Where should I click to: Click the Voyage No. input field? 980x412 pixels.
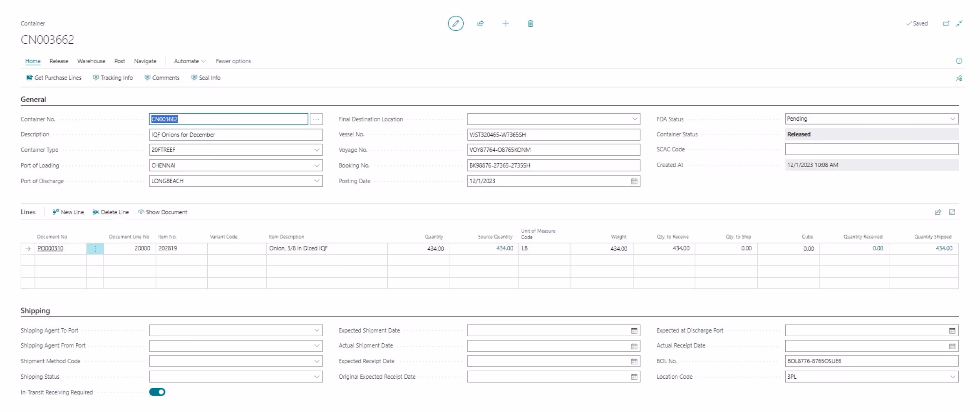click(x=553, y=150)
